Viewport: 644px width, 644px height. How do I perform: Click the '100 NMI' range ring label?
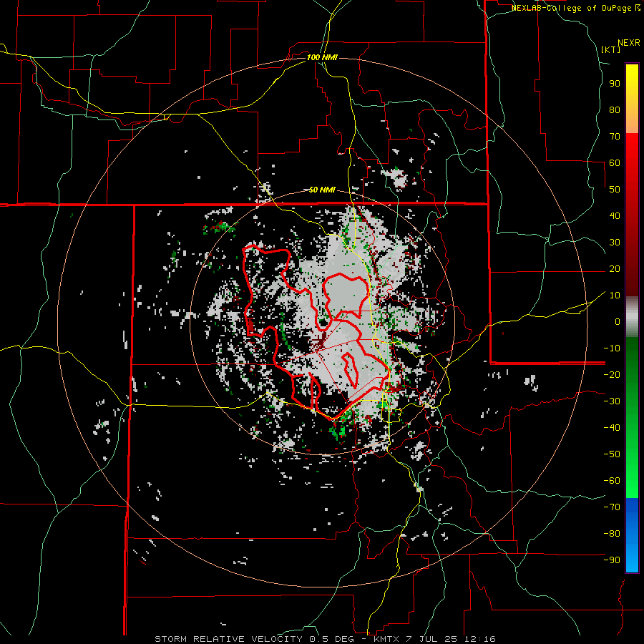[322, 57]
